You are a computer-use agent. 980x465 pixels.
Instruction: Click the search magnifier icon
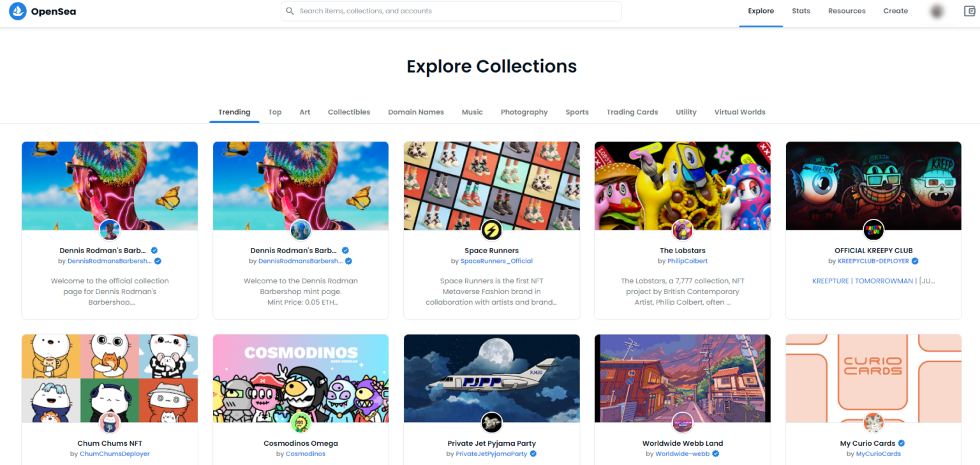pyautogui.click(x=290, y=11)
